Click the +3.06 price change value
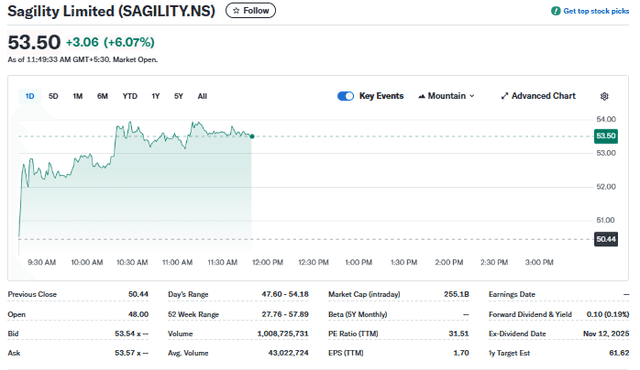The height and width of the screenshot is (370, 640). click(x=82, y=42)
